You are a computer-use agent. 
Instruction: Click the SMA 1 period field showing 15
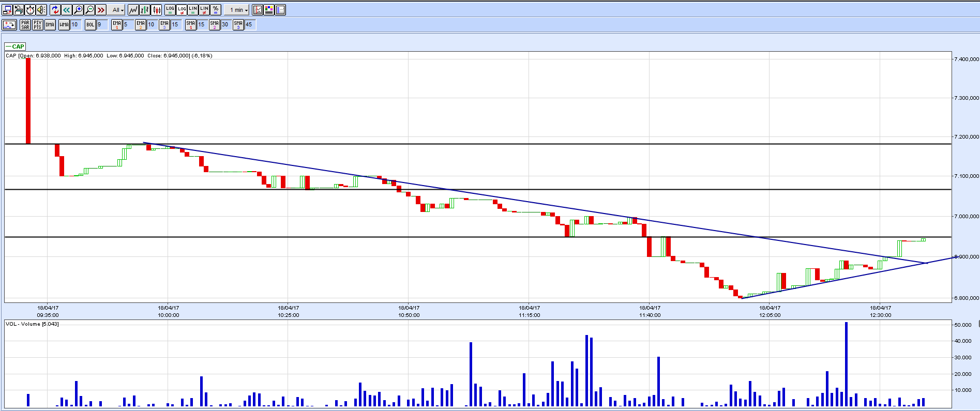pos(202,24)
